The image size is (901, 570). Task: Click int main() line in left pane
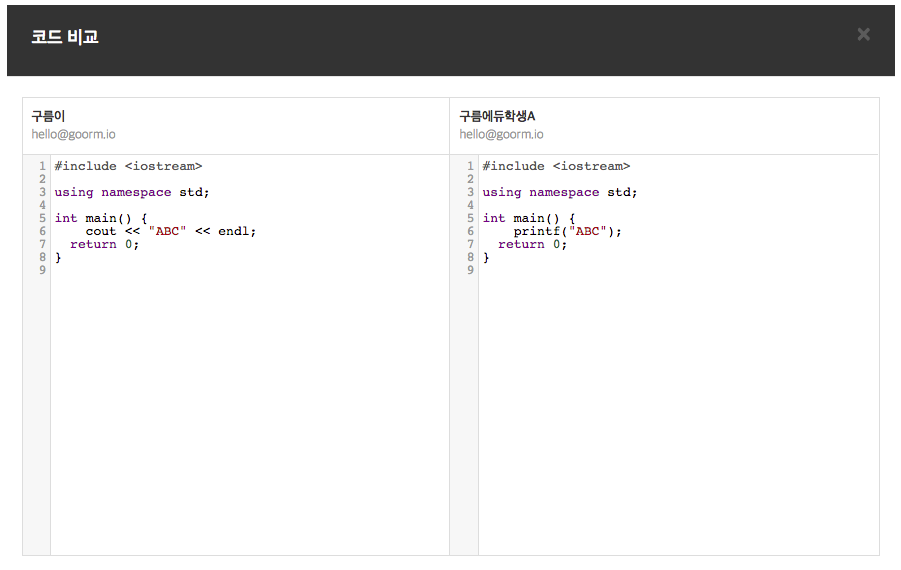point(101,218)
